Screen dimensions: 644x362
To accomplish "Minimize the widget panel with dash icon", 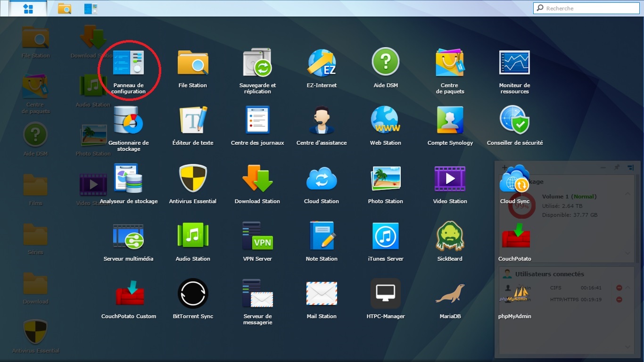I will [603, 167].
